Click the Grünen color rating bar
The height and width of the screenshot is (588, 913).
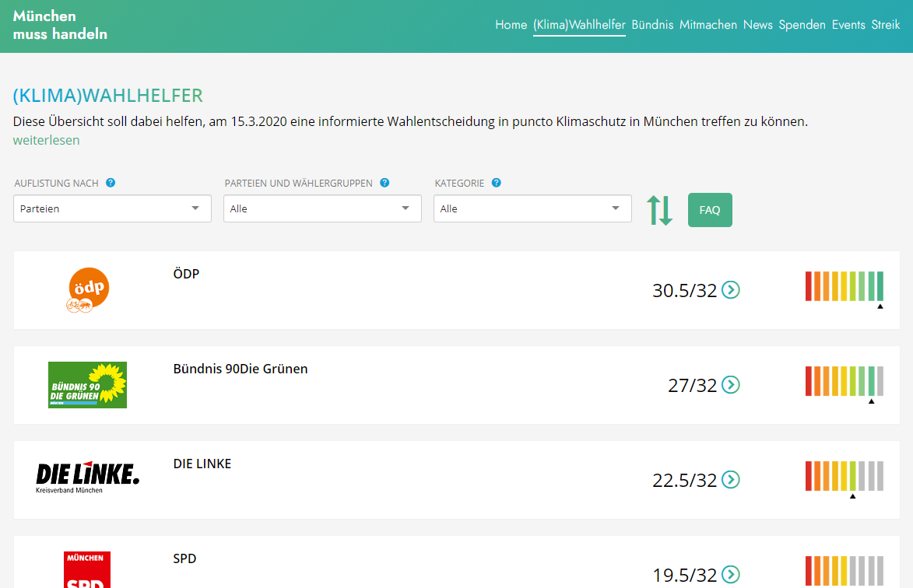click(845, 381)
